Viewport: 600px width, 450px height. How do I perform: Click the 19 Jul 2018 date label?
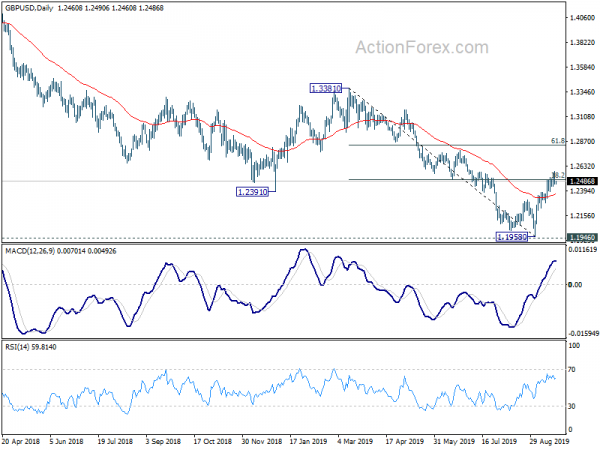click(115, 442)
